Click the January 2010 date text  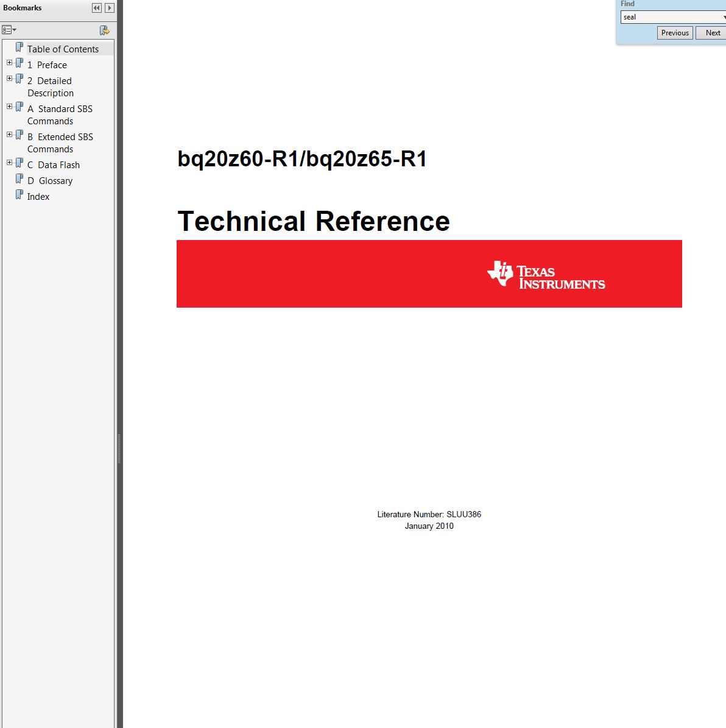point(429,526)
